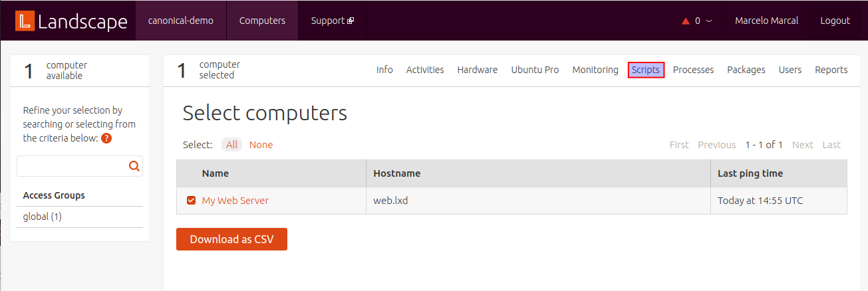Image resolution: width=868 pixels, height=291 pixels.
Task: Click the search magnifier icon
Action: (x=134, y=166)
